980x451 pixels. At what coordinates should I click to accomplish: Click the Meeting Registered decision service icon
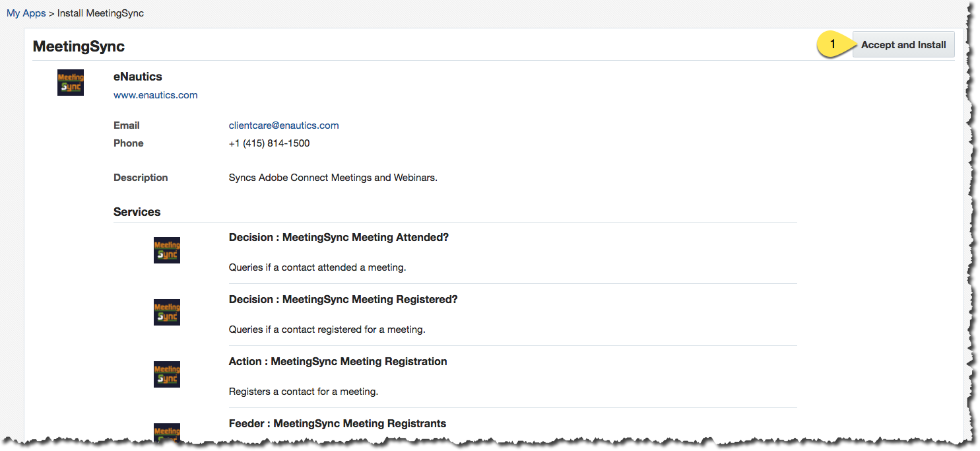click(167, 312)
